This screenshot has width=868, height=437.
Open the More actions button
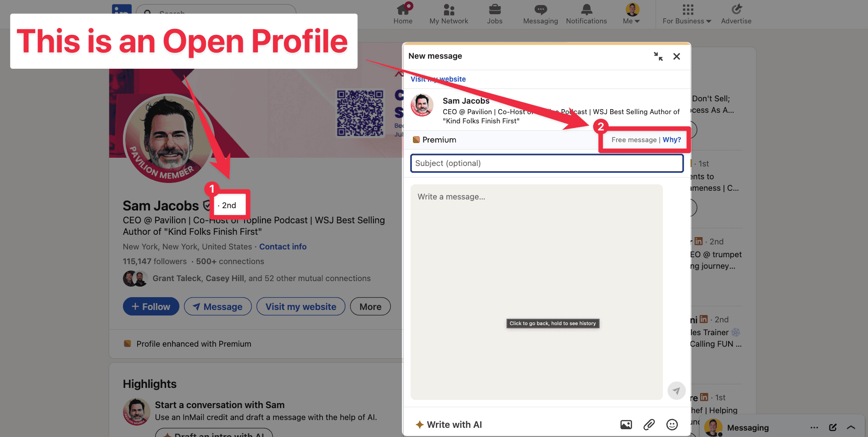370,306
